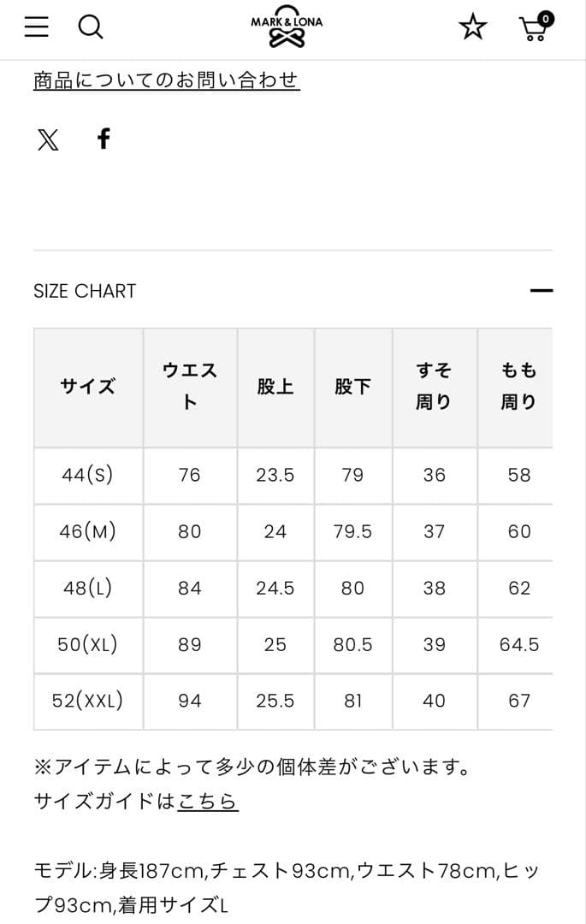Select the 44(S) size row
The height and width of the screenshot is (924, 586).
click(x=87, y=475)
